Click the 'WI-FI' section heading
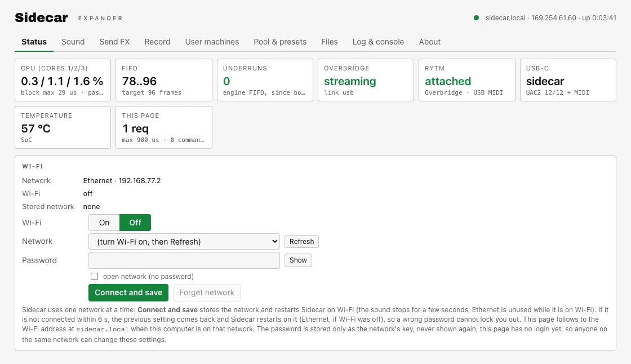Image resolution: width=631 pixels, height=364 pixels. click(x=33, y=166)
